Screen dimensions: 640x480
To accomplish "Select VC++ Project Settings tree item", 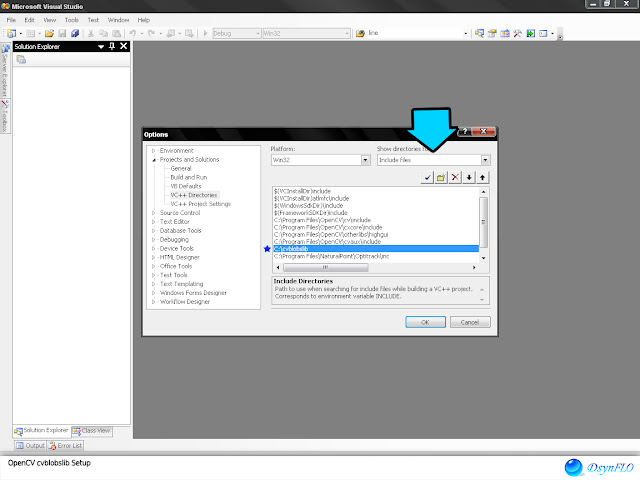I will [x=200, y=204].
